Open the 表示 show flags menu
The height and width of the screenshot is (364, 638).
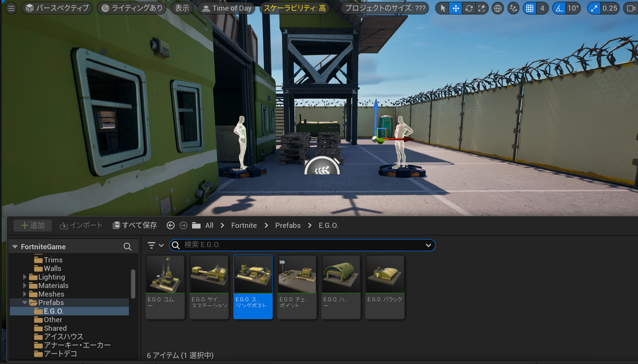182,8
